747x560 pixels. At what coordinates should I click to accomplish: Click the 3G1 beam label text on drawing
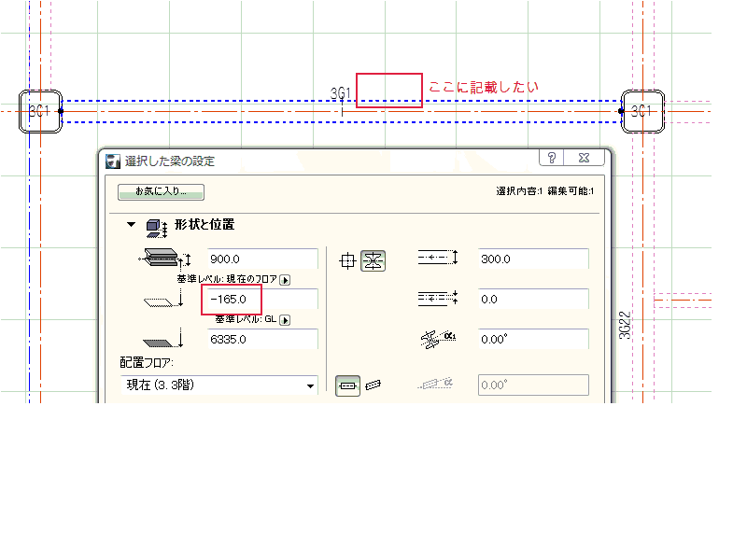(x=341, y=92)
